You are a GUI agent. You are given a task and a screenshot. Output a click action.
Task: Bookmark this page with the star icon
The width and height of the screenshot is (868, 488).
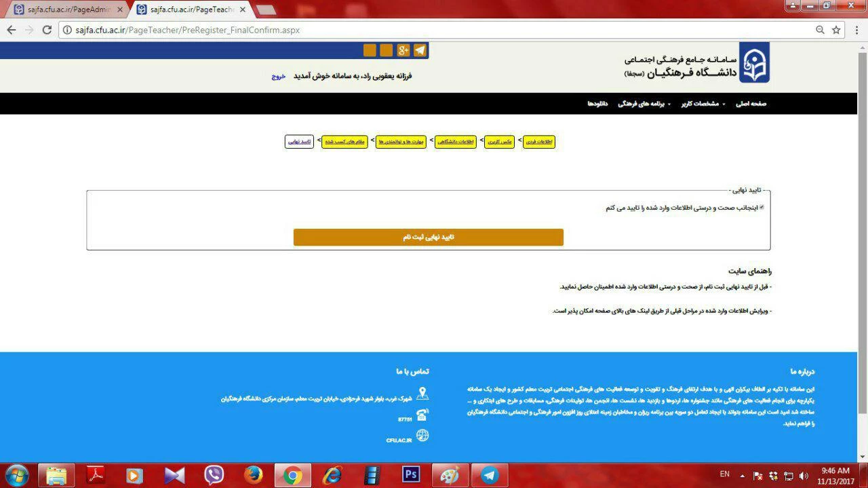(x=836, y=30)
